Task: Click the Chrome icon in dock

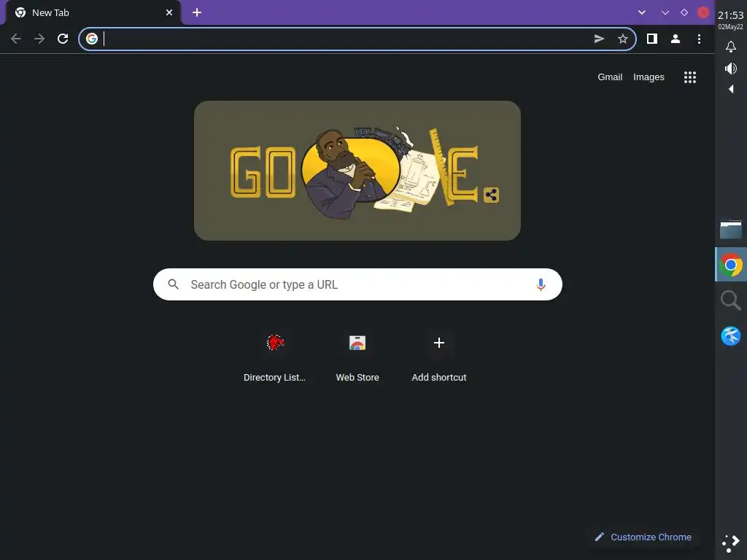Action: 731,265
